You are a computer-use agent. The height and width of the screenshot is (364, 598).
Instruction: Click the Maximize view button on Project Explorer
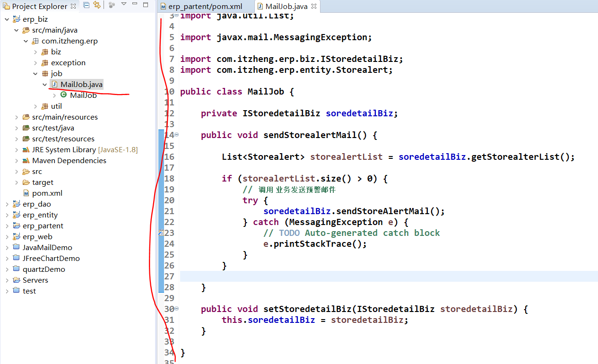[145, 5]
